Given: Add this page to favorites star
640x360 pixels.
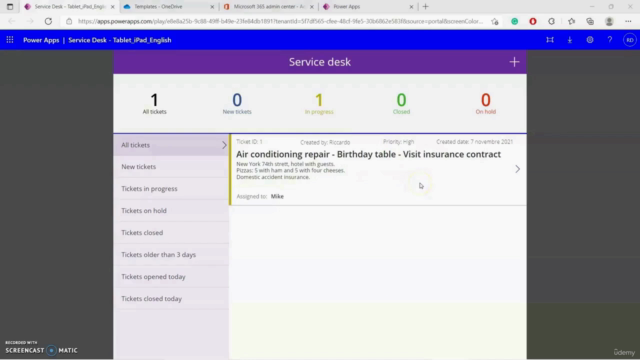Looking at the screenshot, I should coord(495,21).
